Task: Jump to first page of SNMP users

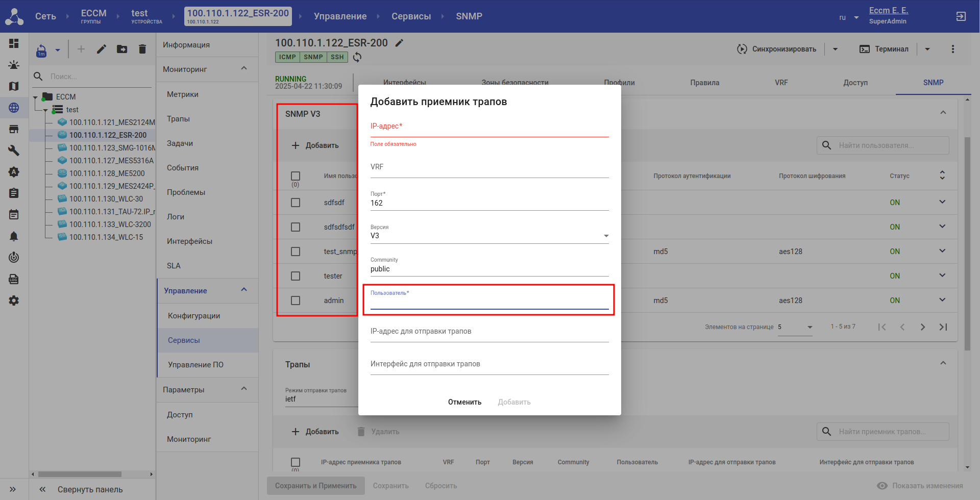Action: point(882,327)
